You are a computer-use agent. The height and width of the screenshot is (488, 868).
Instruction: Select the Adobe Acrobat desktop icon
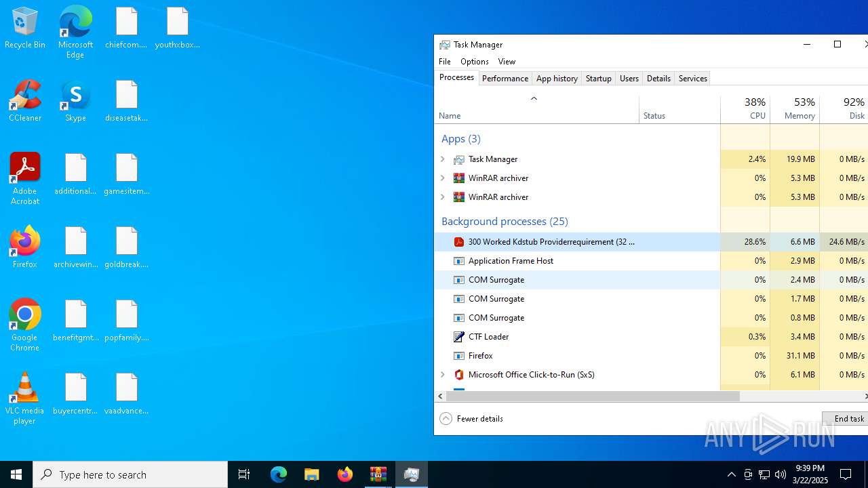25,179
